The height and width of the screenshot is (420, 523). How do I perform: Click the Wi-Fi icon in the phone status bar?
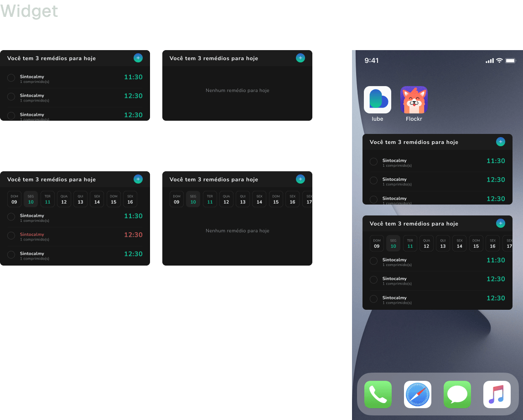[x=499, y=61]
